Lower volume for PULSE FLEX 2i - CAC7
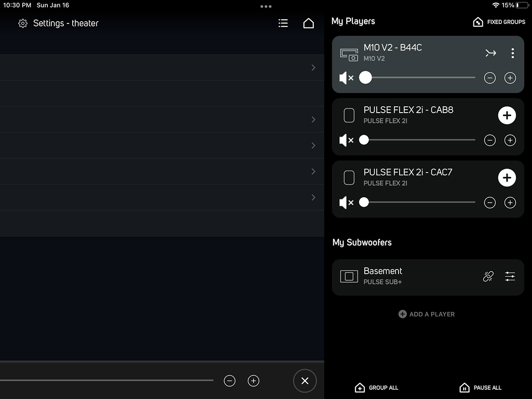 point(490,203)
